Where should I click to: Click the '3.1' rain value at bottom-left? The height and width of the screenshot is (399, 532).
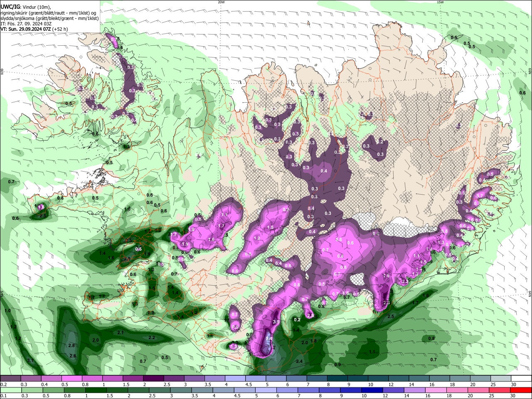(x=30, y=360)
